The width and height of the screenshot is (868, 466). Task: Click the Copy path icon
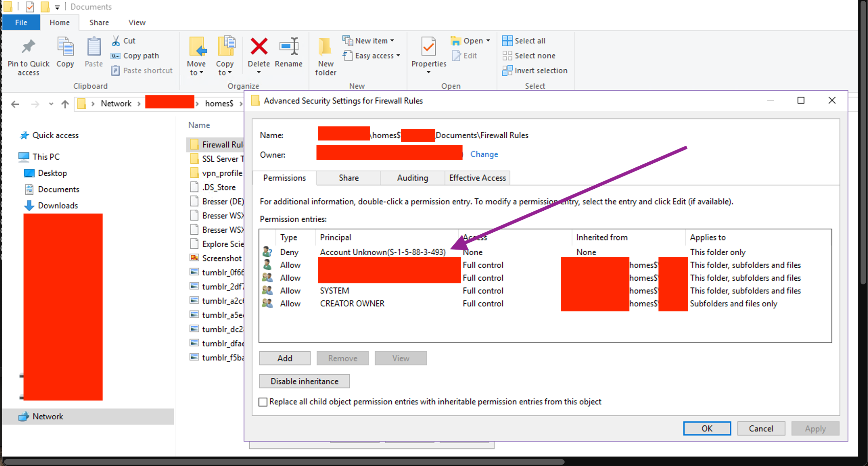[x=116, y=55]
